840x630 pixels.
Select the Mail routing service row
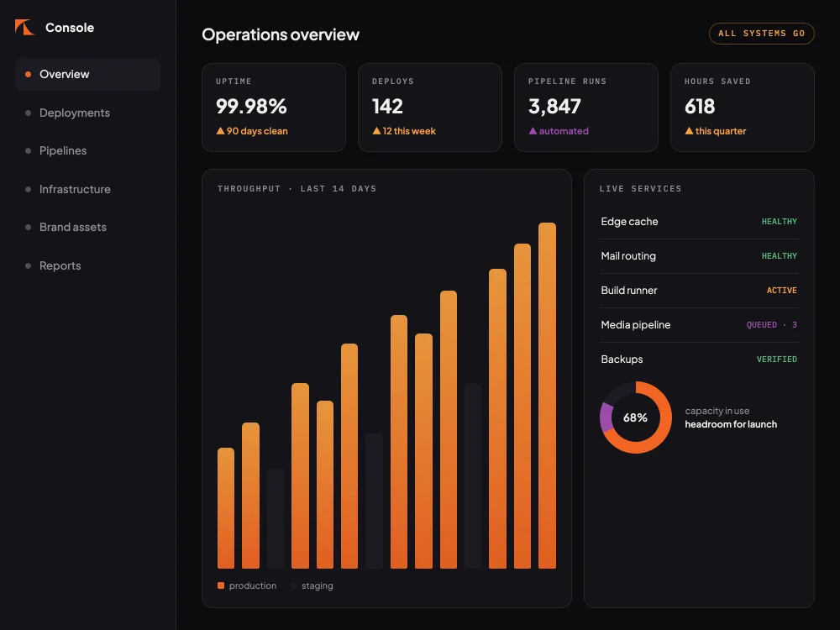coord(699,256)
